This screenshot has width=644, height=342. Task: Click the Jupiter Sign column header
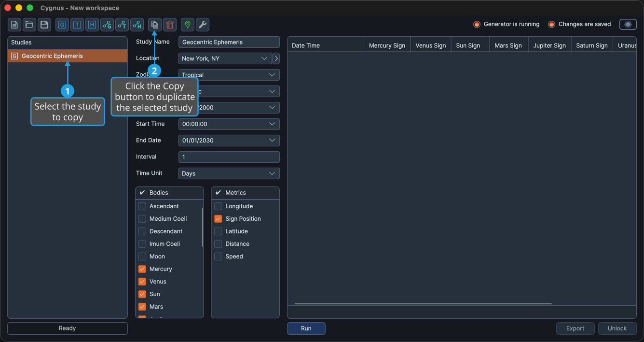549,45
